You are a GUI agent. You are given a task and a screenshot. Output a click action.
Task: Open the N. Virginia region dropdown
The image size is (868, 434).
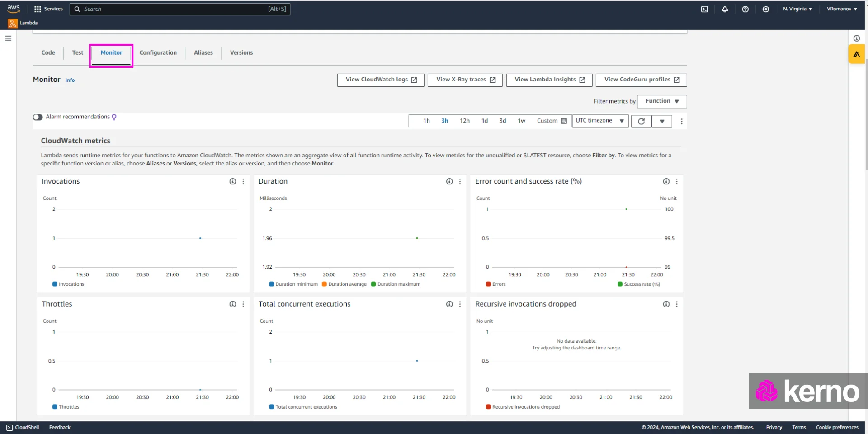[x=797, y=9]
